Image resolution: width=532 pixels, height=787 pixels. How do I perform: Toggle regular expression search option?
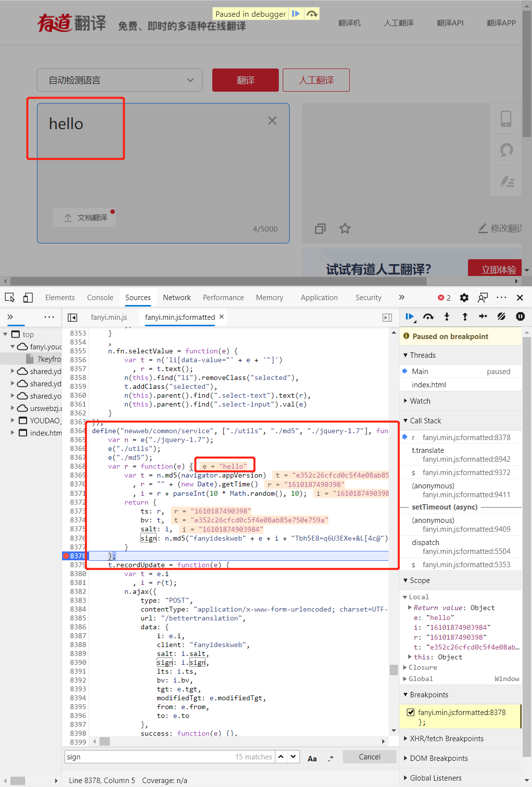pyautogui.click(x=331, y=758)
